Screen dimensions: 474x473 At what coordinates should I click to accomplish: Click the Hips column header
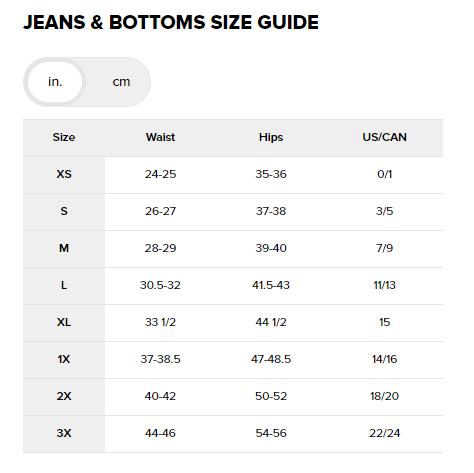point(271,137)
